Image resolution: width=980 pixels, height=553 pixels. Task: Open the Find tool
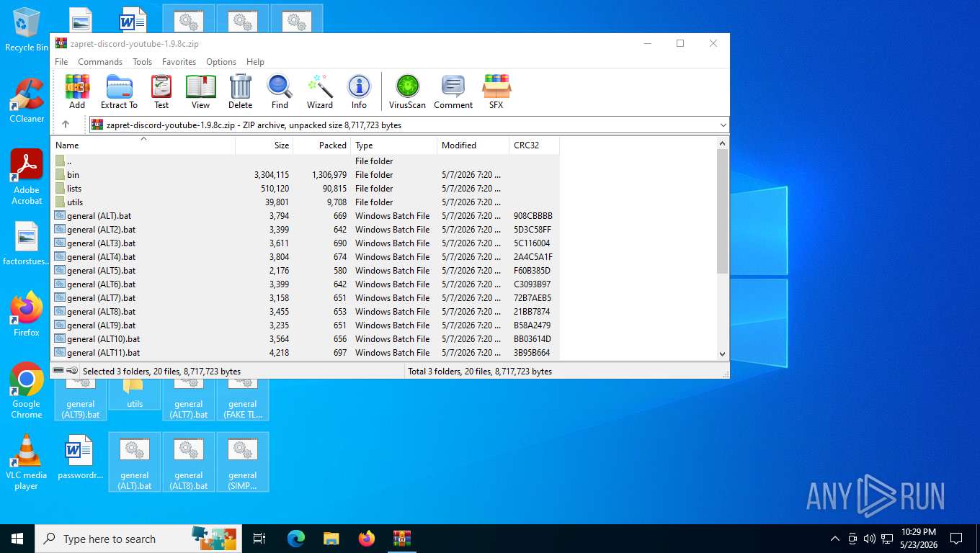(280, 91)
